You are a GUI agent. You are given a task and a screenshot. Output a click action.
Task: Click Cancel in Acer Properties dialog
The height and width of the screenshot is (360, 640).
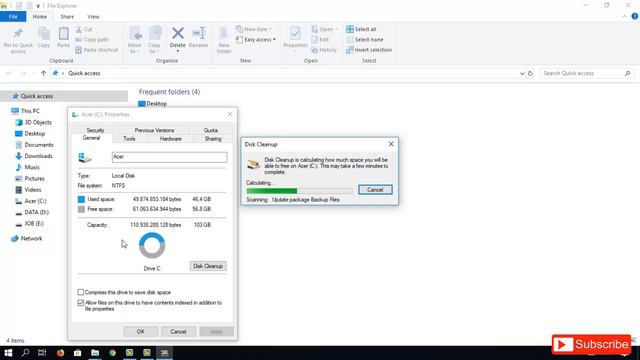(x=178, y=332)
